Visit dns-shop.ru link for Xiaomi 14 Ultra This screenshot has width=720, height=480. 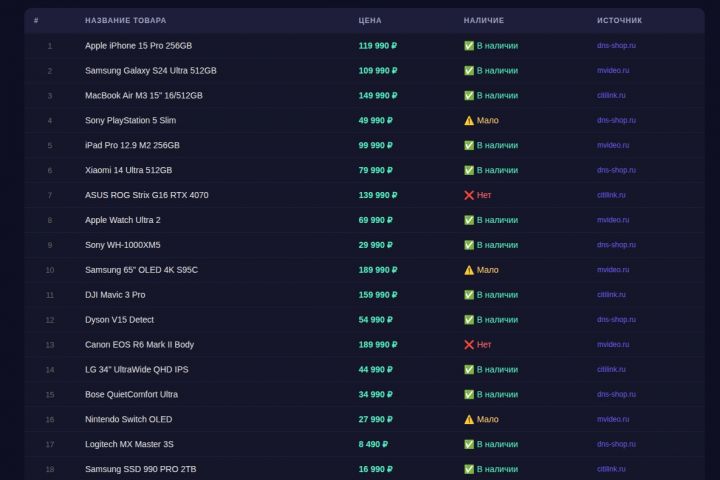[616, 170]
